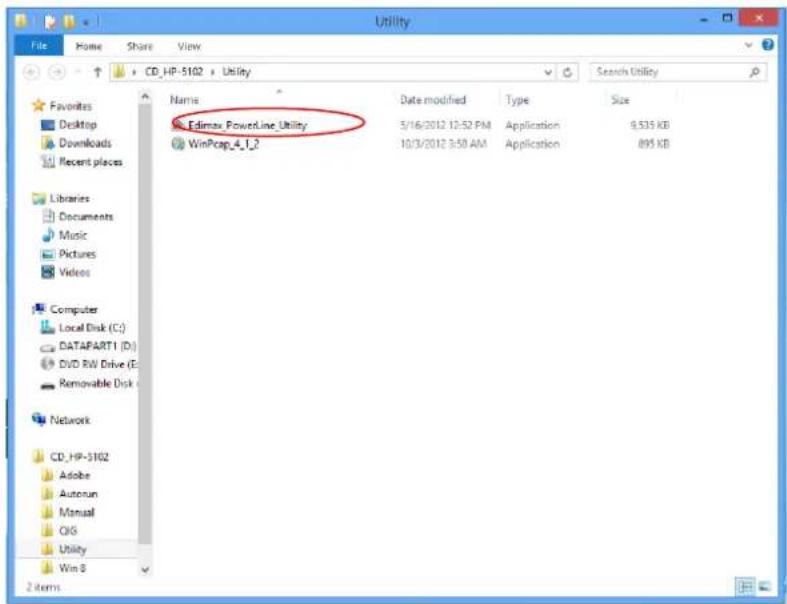Switch to Large icons view layout

pos(764,586)
